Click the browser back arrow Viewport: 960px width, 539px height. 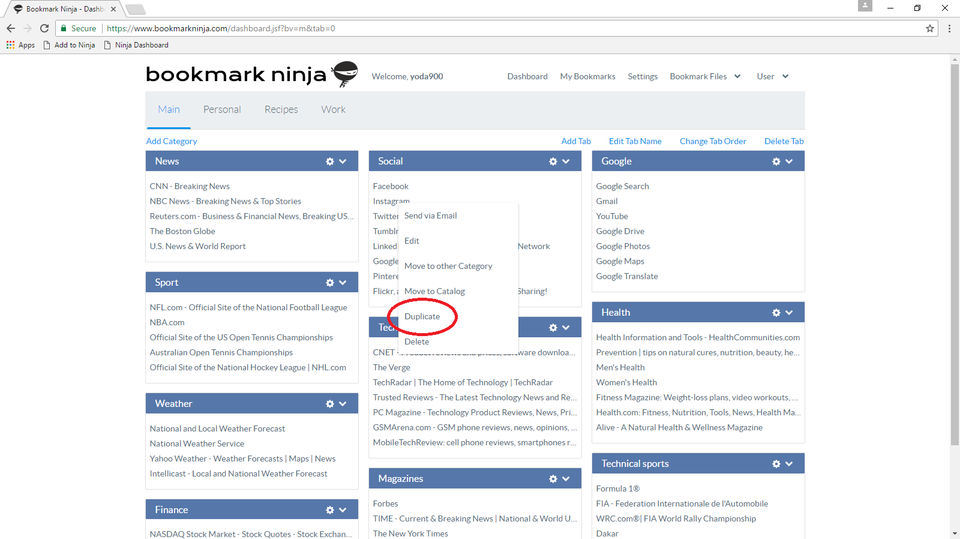point(11,28)
